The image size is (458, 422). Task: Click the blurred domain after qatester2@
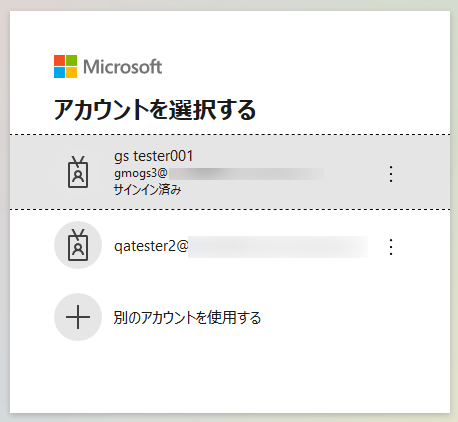click(278, 247)
